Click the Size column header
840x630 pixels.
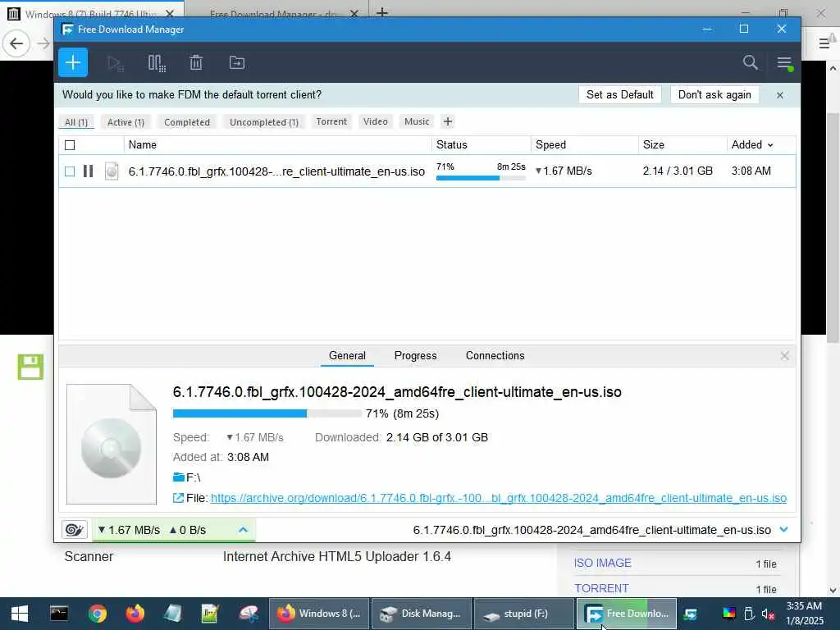click(x=682, y=144)
